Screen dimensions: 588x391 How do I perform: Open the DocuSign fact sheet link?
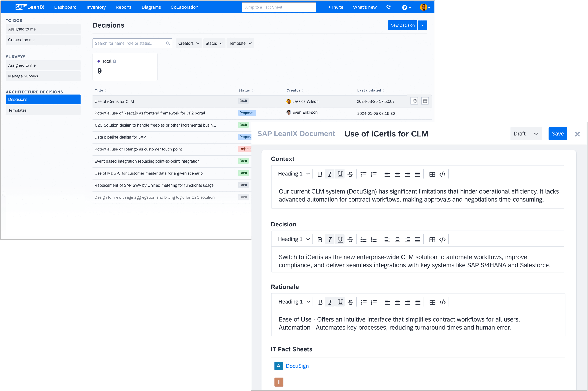[x=297, y=366]
